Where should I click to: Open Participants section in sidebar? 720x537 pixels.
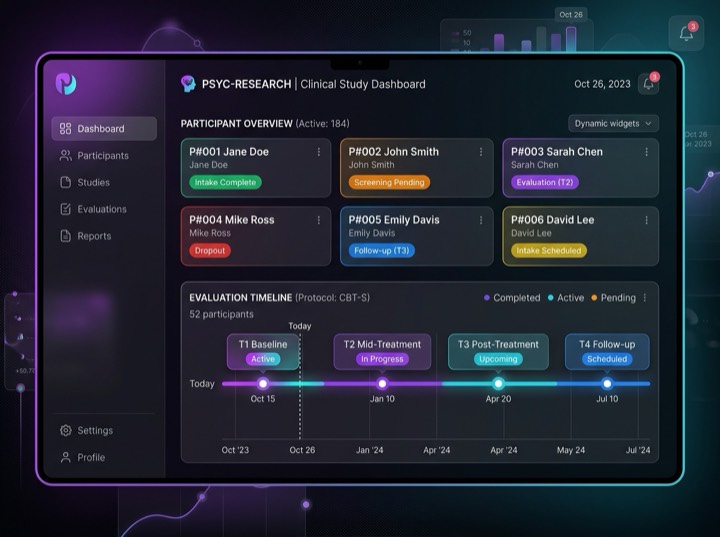tap(104, 156)
